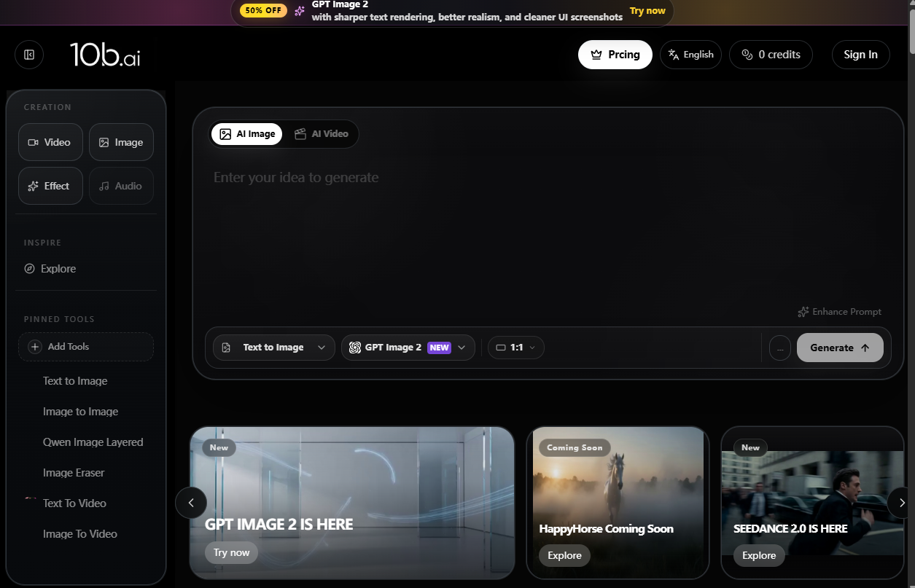Open the English language selector

(x=691, y=55)
